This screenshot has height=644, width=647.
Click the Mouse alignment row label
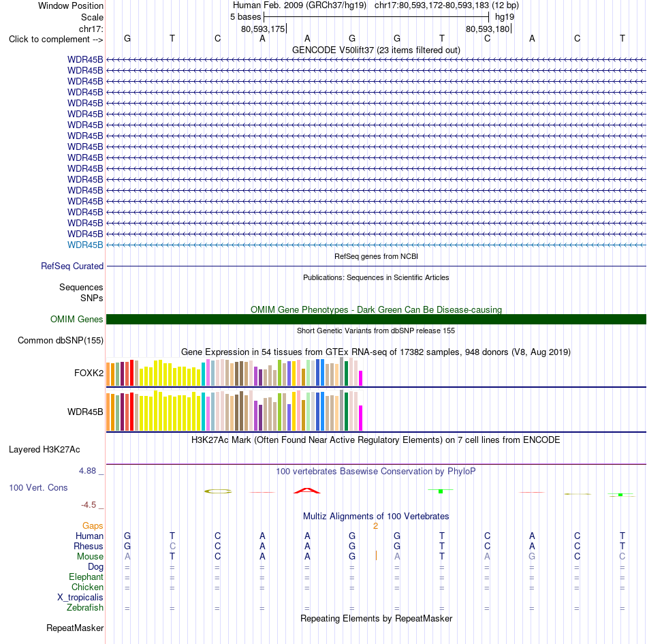tap(90, 557)
